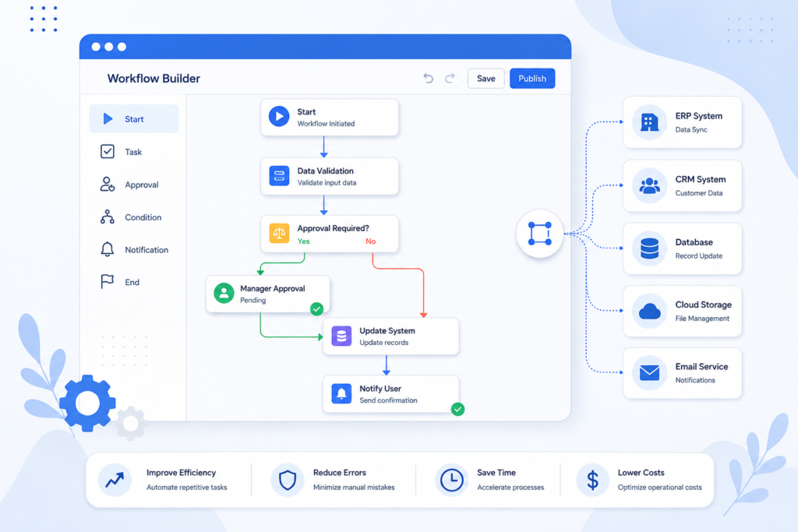798x532 pixels.
Task: Click the 'Pending' status text
Action: [253, 300]
